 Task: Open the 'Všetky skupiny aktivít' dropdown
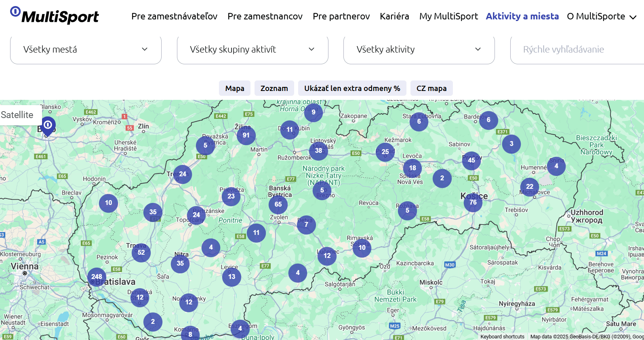tap(252, 49)
